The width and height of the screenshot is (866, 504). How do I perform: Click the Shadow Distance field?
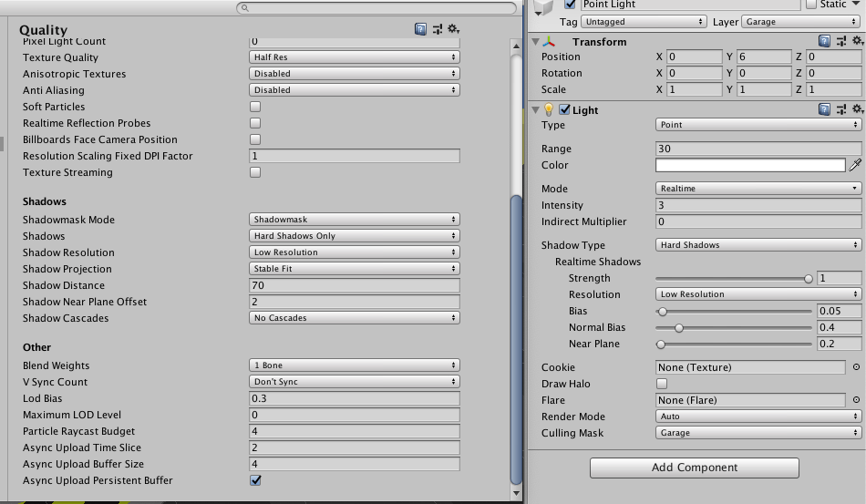click(x=355, y=285)
